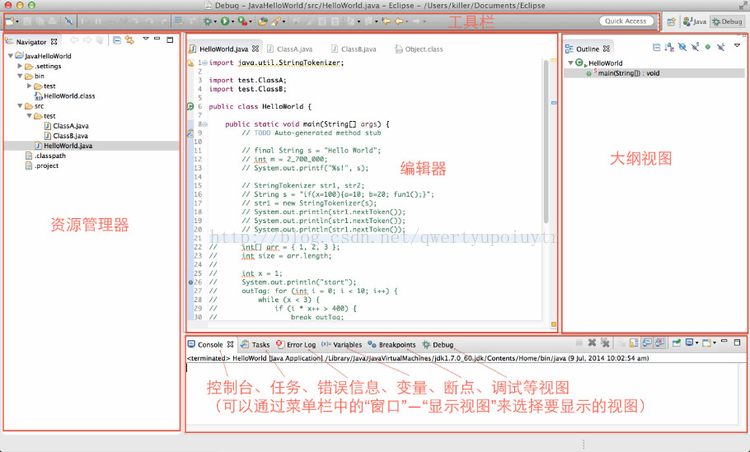This screenshot has height=452, width=750.
Task: Click the Display Selected Console icon
Action: tap(689, 342)
